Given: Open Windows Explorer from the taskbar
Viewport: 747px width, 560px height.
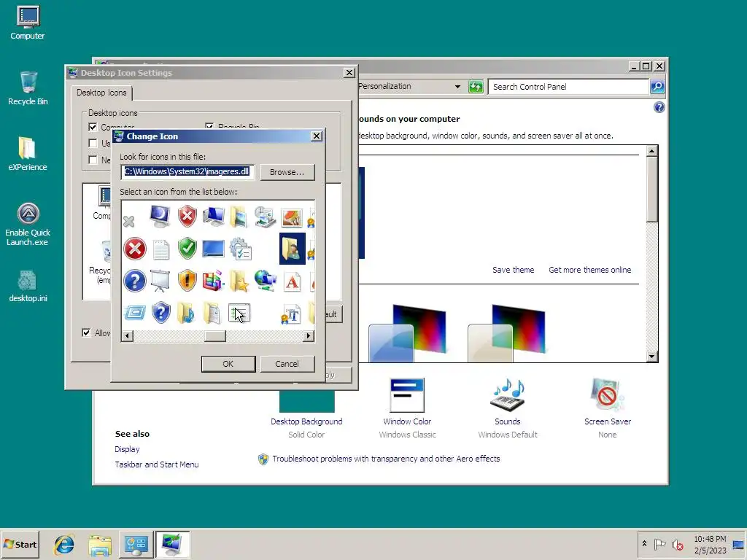Looking at the screenshot, I should pyautogui.click(x=100, y=545).
